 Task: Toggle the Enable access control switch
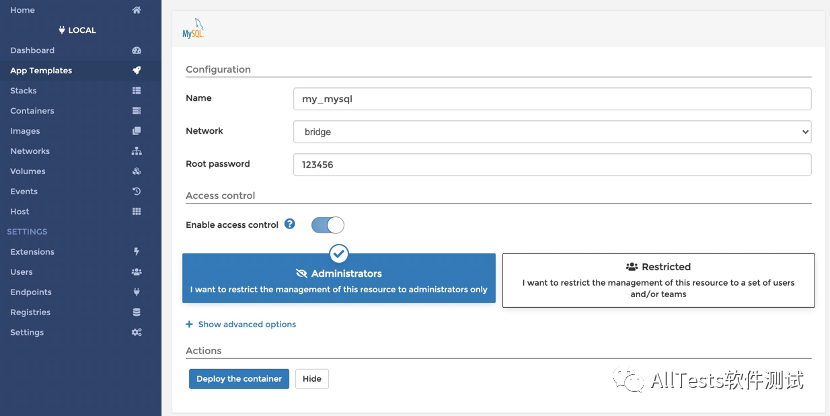tap(328, 225)
